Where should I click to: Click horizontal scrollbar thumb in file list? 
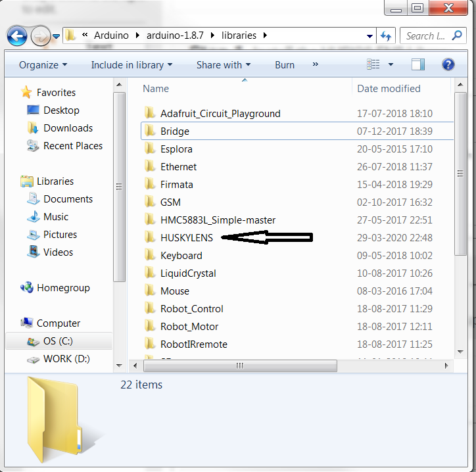point(240,366)
